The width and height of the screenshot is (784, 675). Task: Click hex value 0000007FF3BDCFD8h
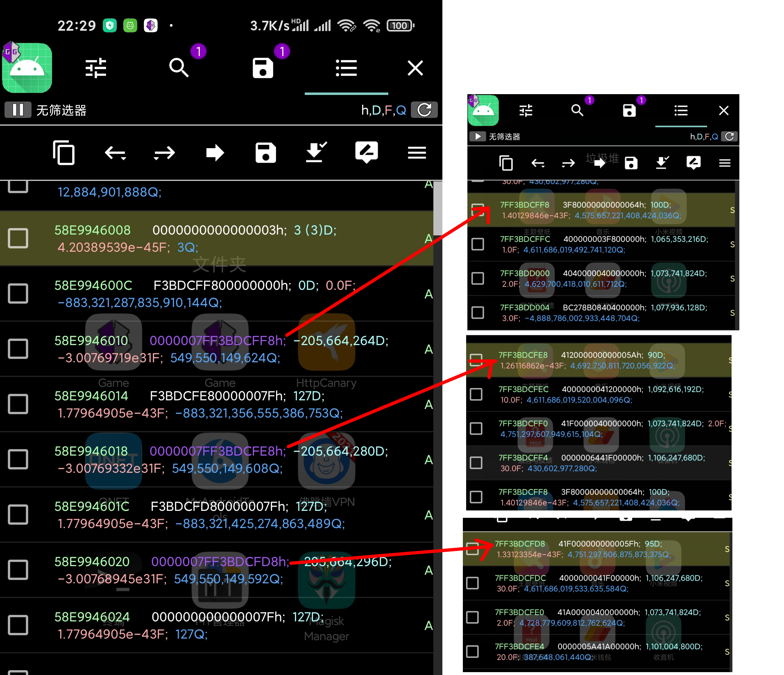pos(220,562)
